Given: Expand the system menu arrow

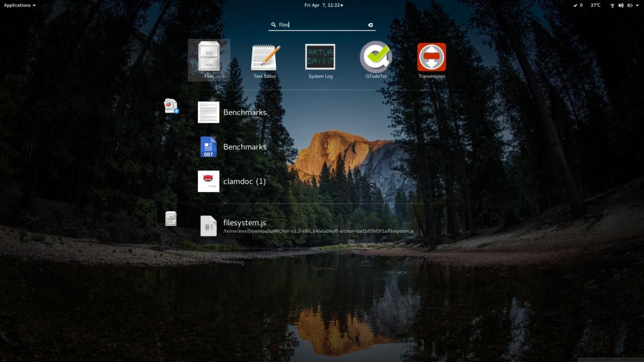Looking at the screenshot, I should (636, 5).
